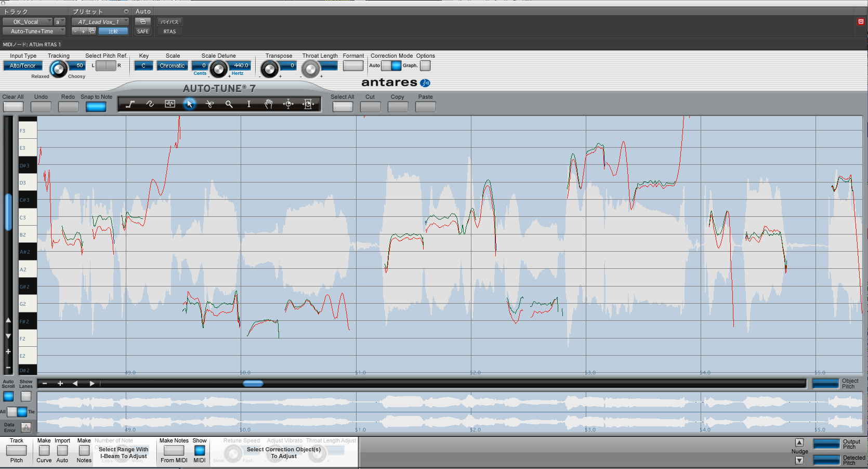Select the Line drawing tool
This screenshot has width=868, height=469.
[x=130, y=104]
